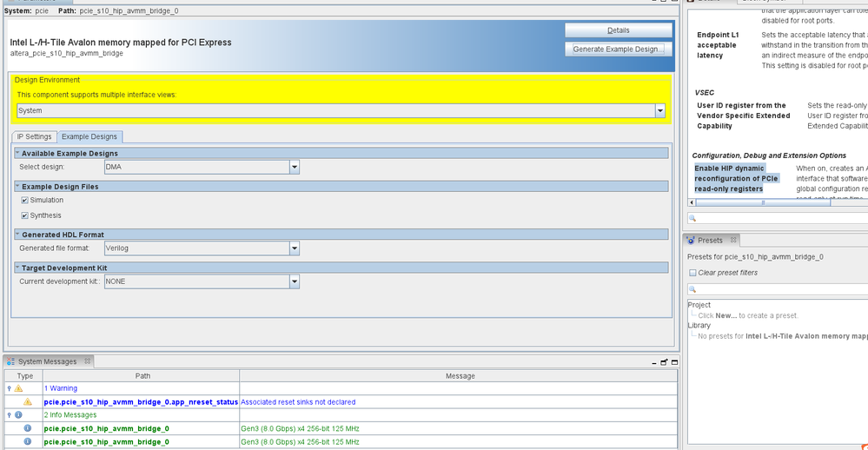Toggle the Synthesis checkbox
This screenshot has width=868, height=450.
tap(24, 215)
